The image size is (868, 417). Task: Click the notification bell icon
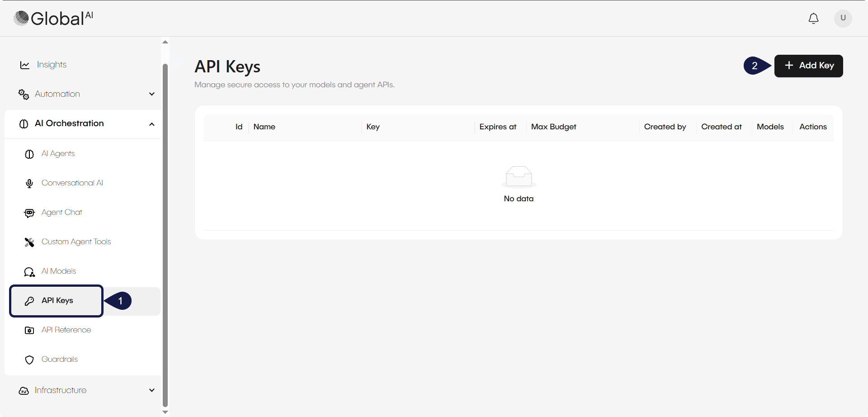coord(813,19)
